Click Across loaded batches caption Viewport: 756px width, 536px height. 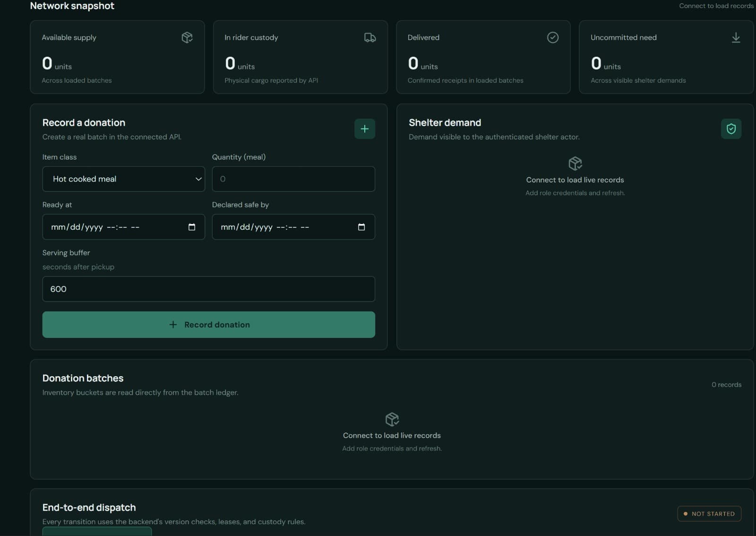point(77,80)
